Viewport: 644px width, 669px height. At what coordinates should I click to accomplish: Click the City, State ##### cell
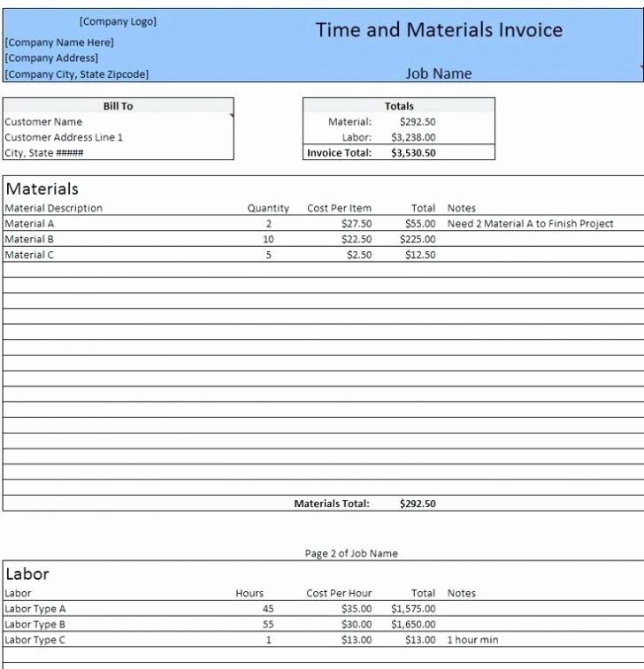[44, 153]
